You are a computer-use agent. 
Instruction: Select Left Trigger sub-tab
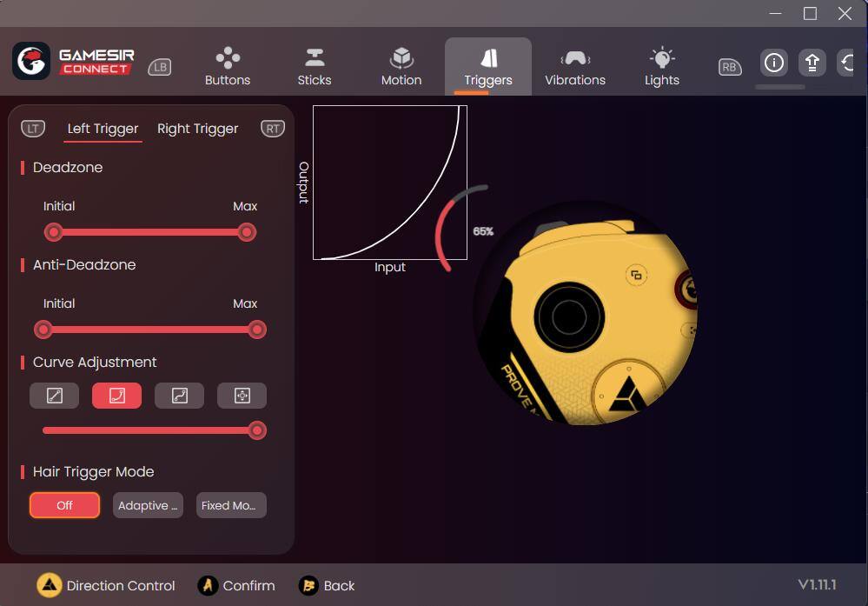103,129
